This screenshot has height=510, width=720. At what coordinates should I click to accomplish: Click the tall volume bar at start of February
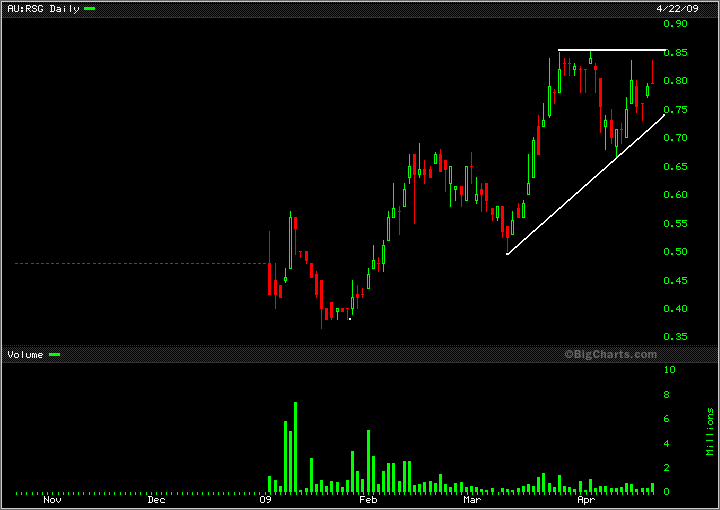(368, 461)
